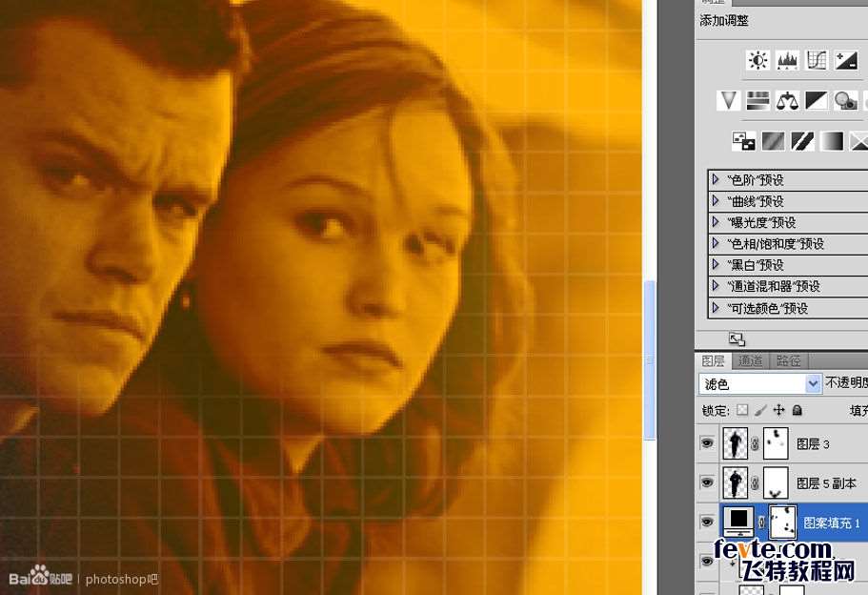The image size is (868, 595).
Task: Add an Invert adjustment layer
Action: pos(743,141)
